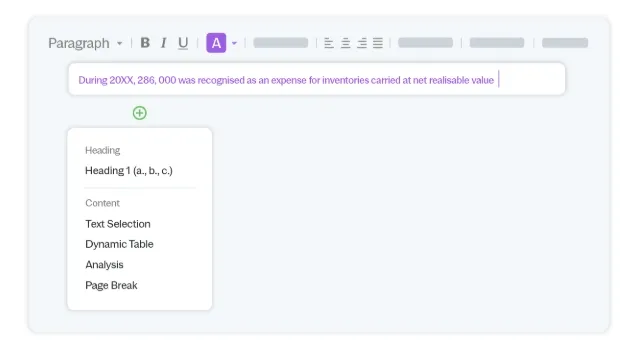The width and height of the screenshot is (630, 362).
Task: Click the first gray placeholder toolbar item
Action: click(x=280, y=43)
